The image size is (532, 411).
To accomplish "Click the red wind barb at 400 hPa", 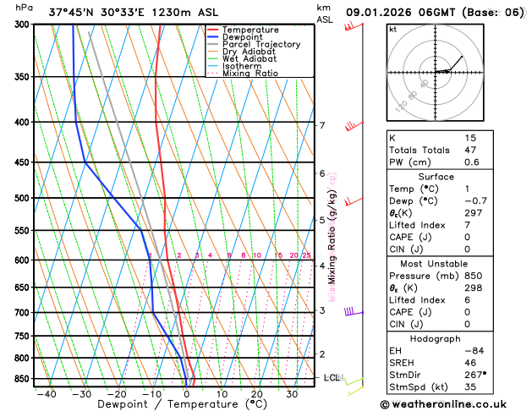I will coord(354,126).
